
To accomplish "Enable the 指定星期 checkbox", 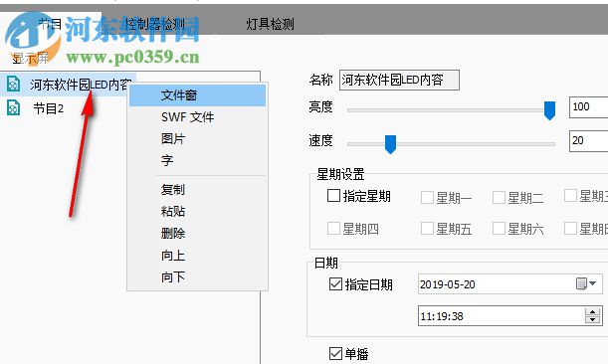I will click(x=333, y=196).
